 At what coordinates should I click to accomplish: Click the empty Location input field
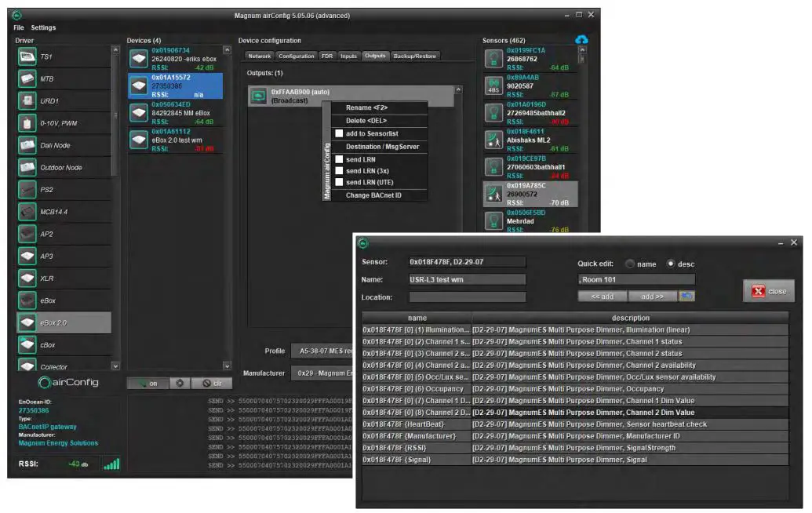467,297
